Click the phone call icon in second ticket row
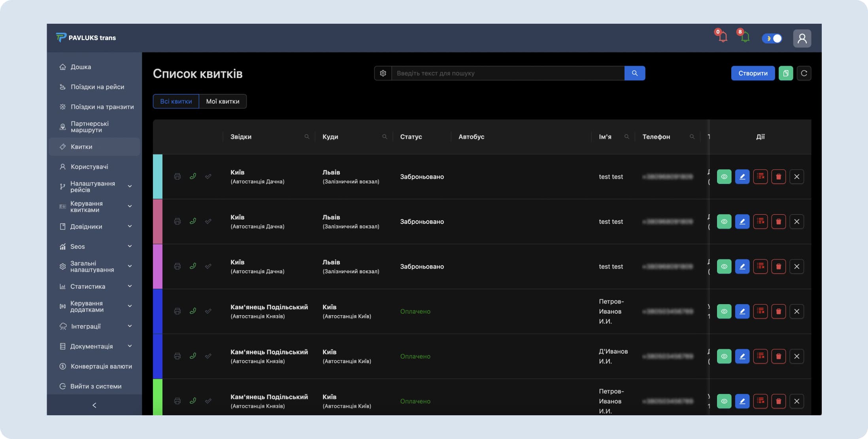 click(193, 221)
